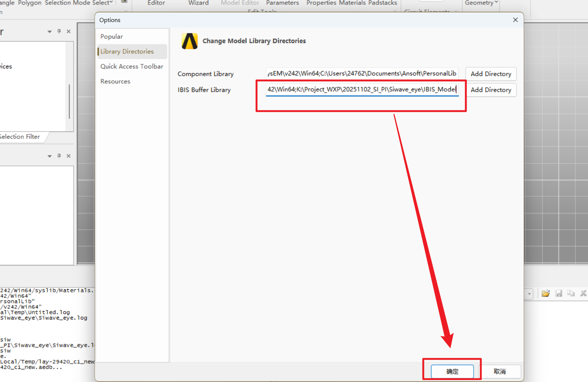Open Padstacks in the ribbon
This screenshot has height=382, width=588.
[x=383, y=3]
